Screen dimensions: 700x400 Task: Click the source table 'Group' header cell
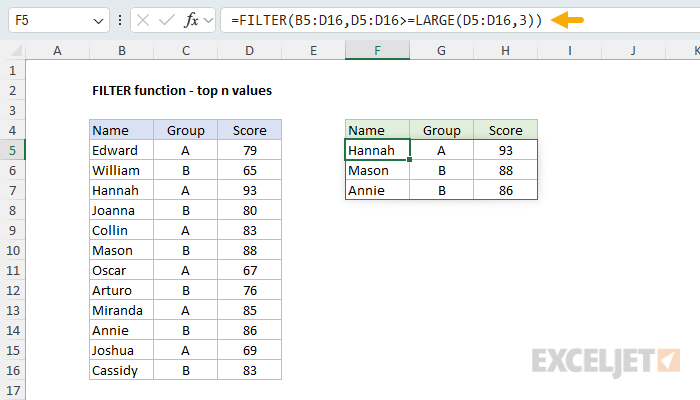point(186,130)
